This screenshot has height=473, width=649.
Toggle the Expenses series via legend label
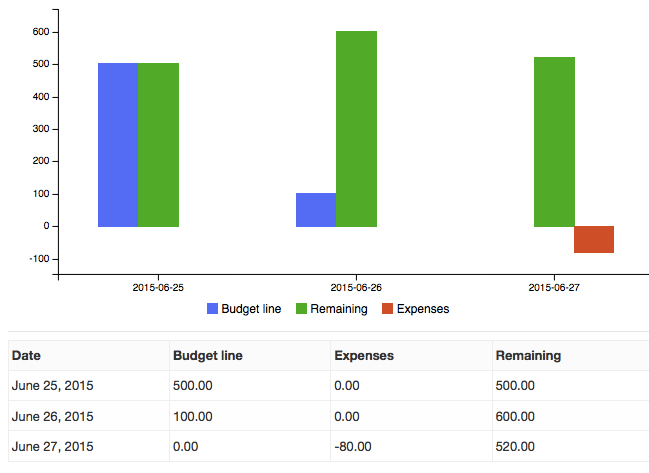tap(423, 309)
